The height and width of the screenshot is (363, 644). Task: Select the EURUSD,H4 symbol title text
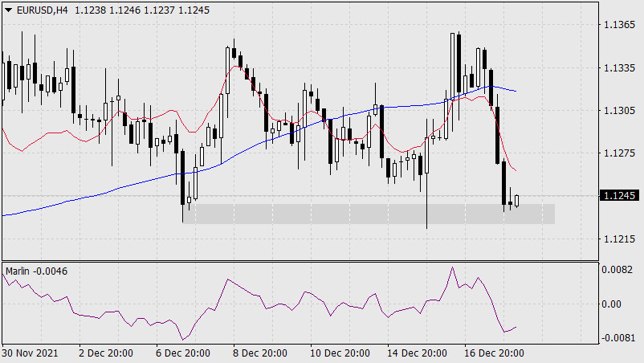coord(43,10)
